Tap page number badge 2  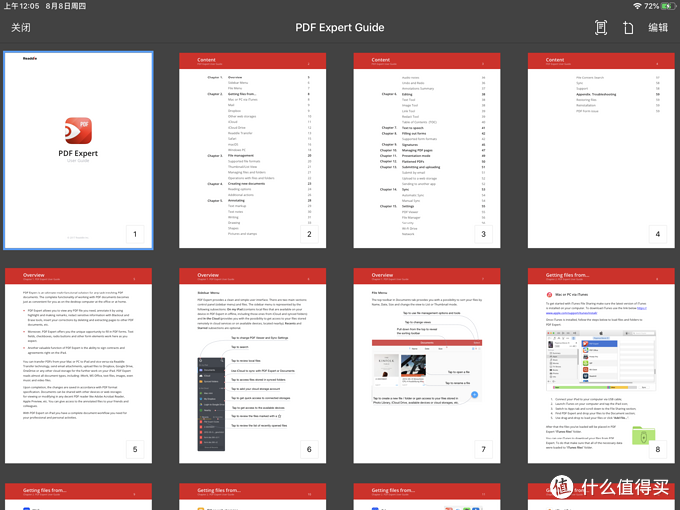coord(309,234)
